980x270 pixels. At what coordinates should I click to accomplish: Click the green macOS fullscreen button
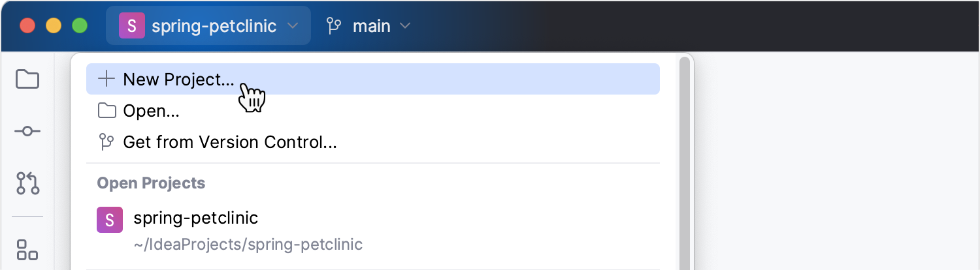pyautogui.click(x=80, y=26)
